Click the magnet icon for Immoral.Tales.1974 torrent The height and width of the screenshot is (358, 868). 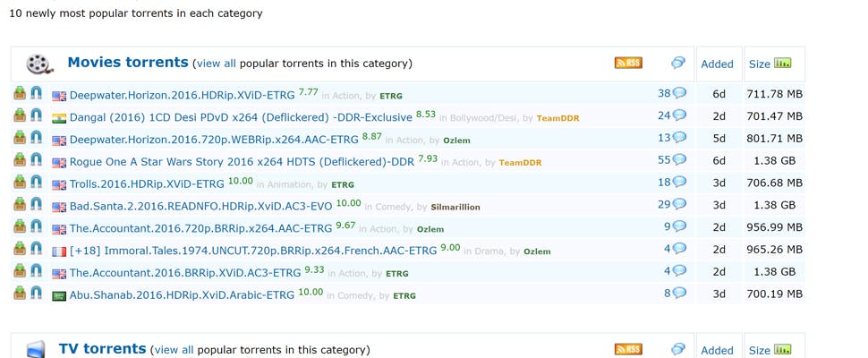pos(36,249)
